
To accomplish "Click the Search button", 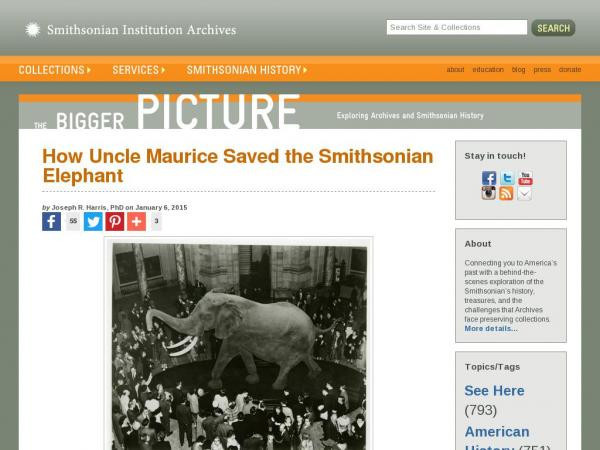I will (553, 28).
